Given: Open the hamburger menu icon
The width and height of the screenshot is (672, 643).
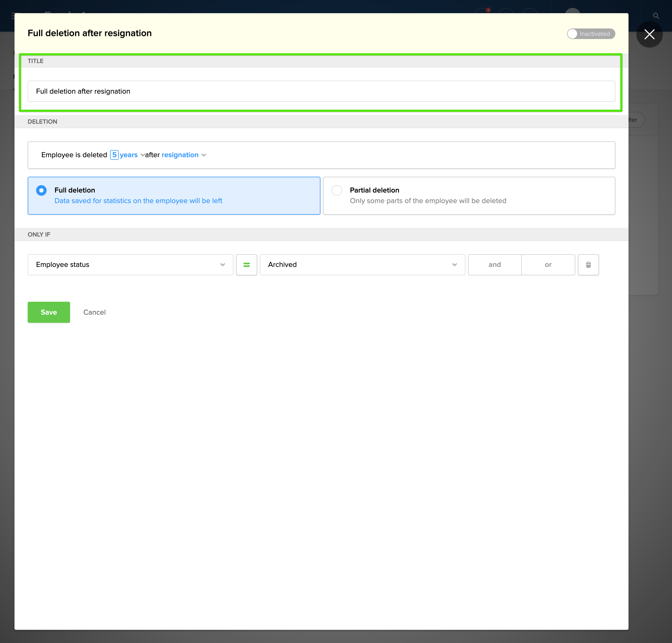Looking at the screenshot, I should coord(13,16).
